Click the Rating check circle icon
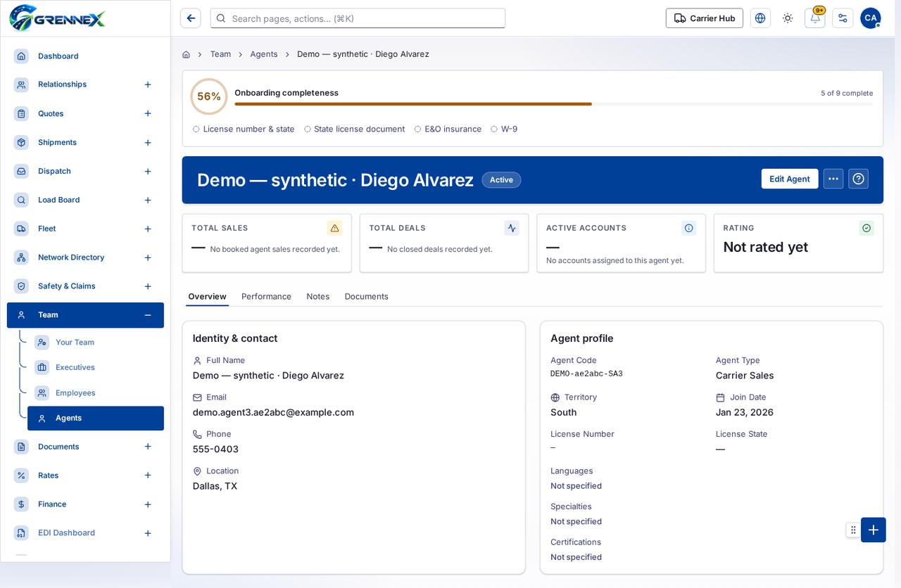 pyautogui.click(x=867, y=228)
